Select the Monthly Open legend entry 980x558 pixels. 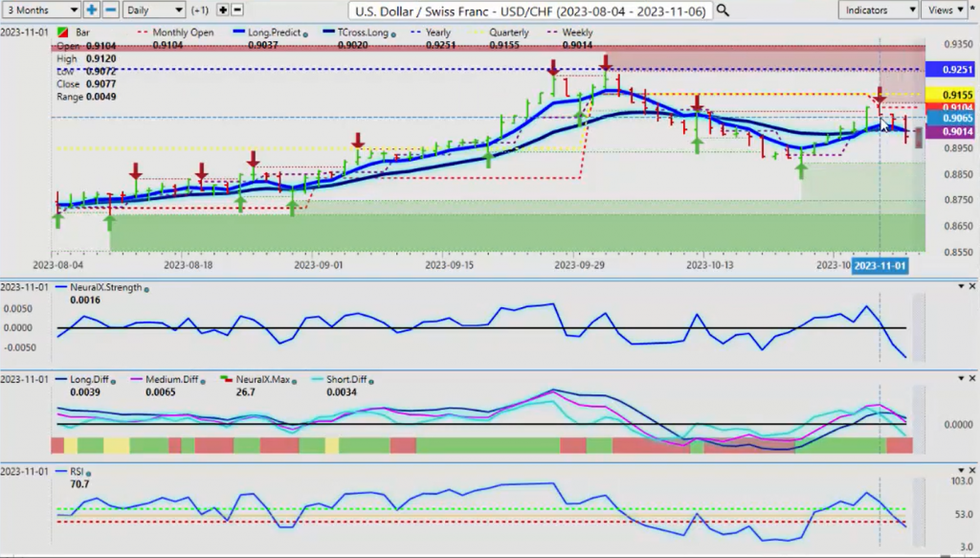click(183, 33)
